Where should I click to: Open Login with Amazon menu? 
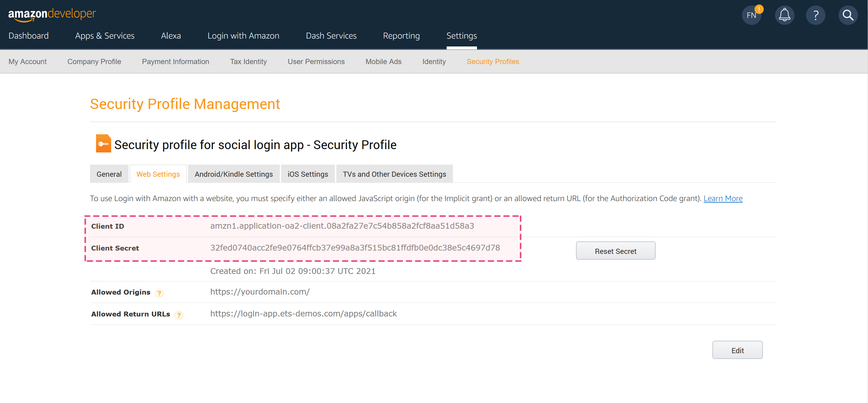[243, 36]
